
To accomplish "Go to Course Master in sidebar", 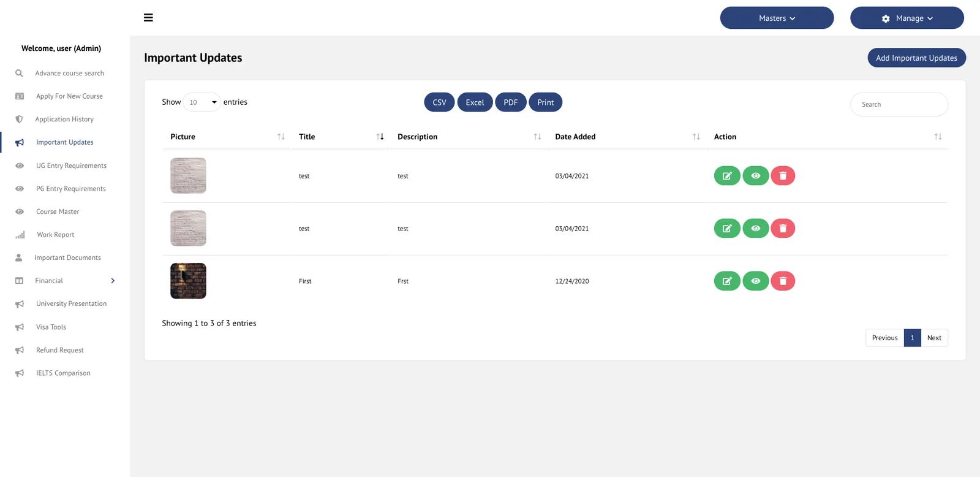I will point(58,212).
